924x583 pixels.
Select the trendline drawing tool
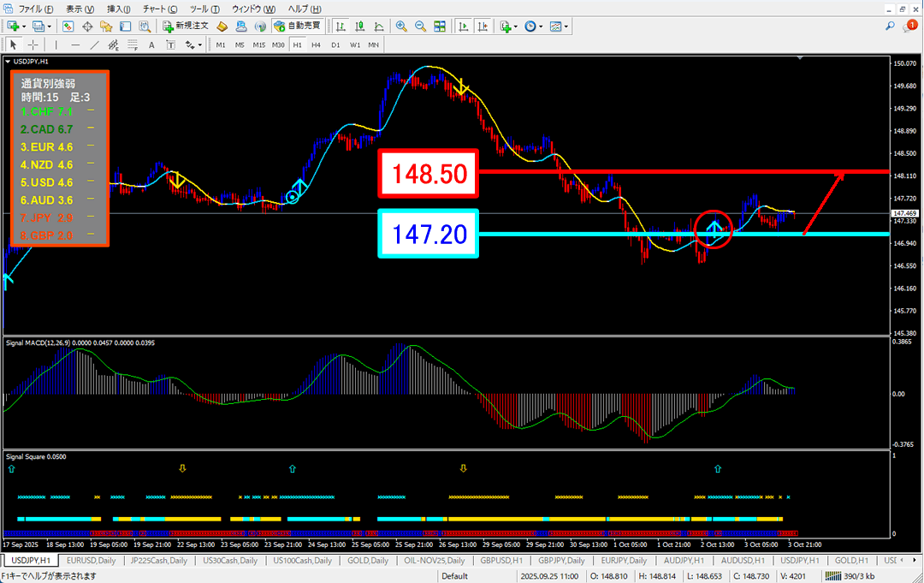(94, 45)
